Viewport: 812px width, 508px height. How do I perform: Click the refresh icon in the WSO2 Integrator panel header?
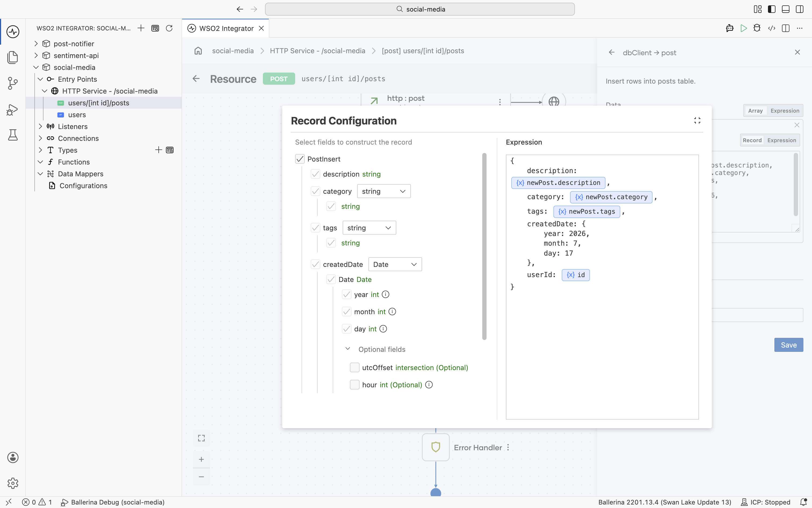point(169,28)
